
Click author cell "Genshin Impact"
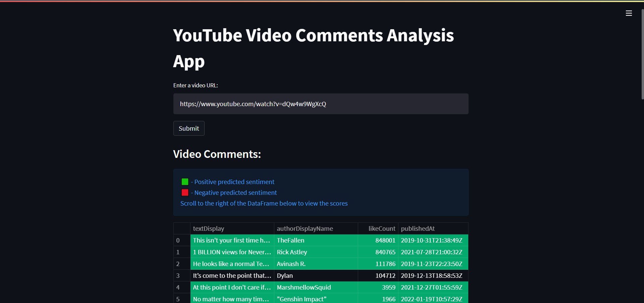click(x=316, y=298)
